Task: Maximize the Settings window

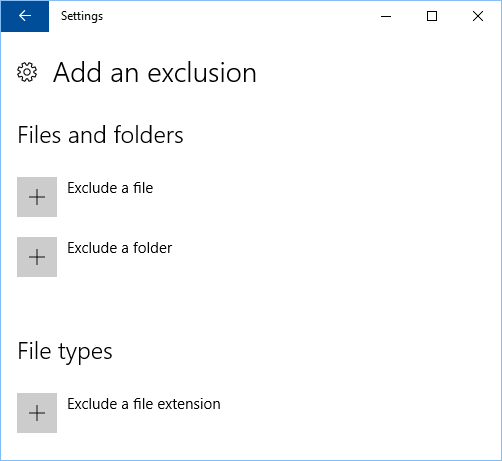Action: (432, 16)
